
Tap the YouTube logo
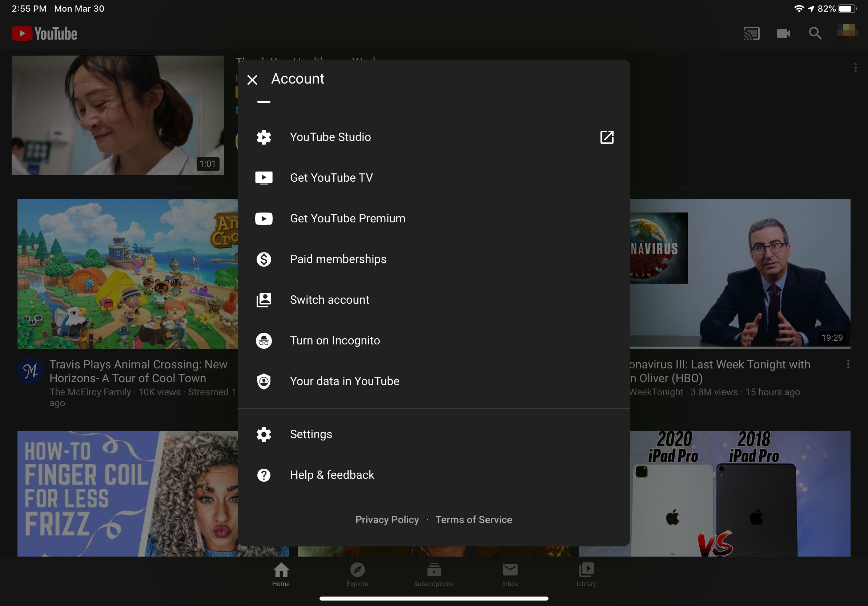44,34
